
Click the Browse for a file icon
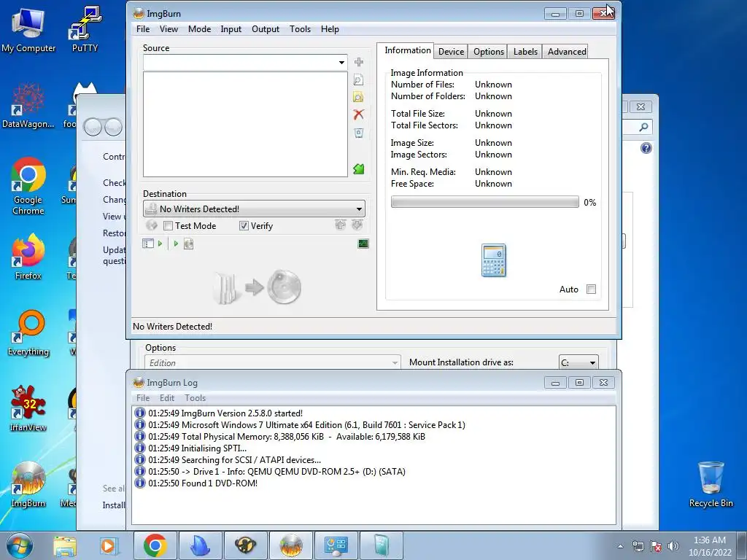[358, 79]
